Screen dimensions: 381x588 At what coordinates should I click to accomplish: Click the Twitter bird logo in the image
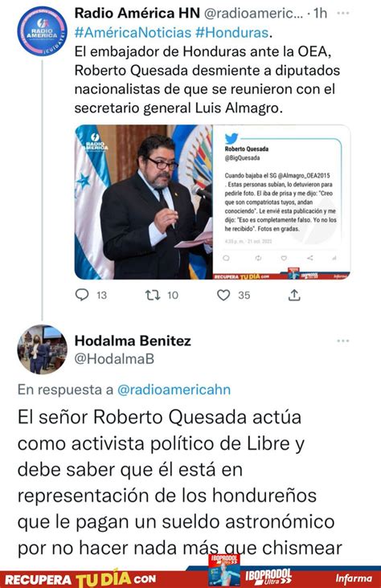coord(231,138)
